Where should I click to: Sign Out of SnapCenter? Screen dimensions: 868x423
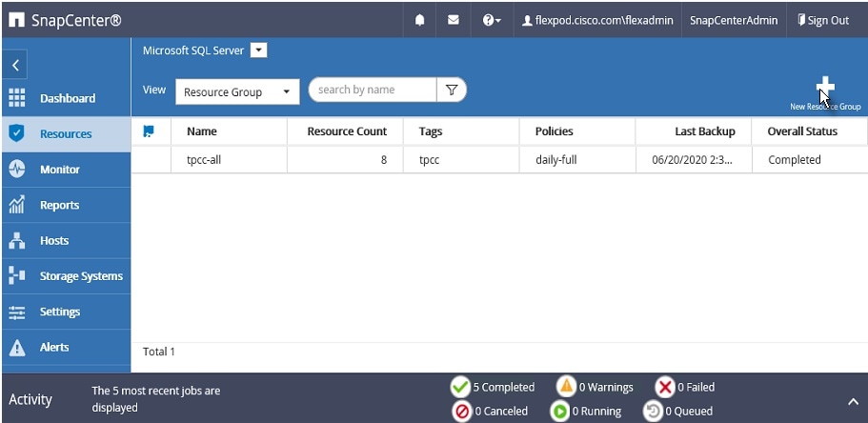pos(823,21)
